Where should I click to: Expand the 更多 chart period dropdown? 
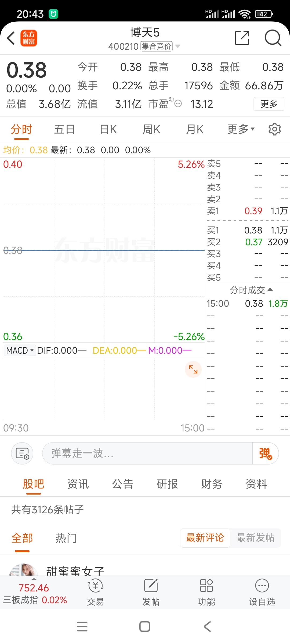click(x=241, y=129)
